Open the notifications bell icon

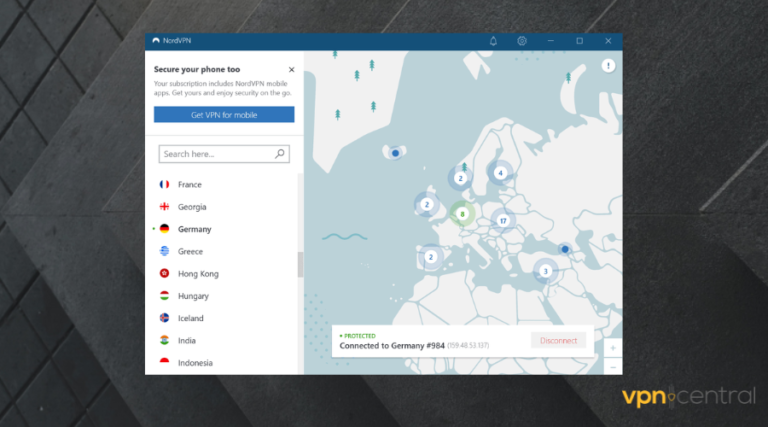493,41
